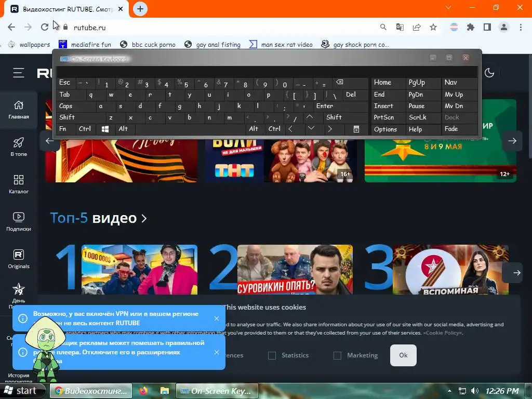Open the Rutube hamburger menu
This screenshot has width=532, height=399.
19,73
